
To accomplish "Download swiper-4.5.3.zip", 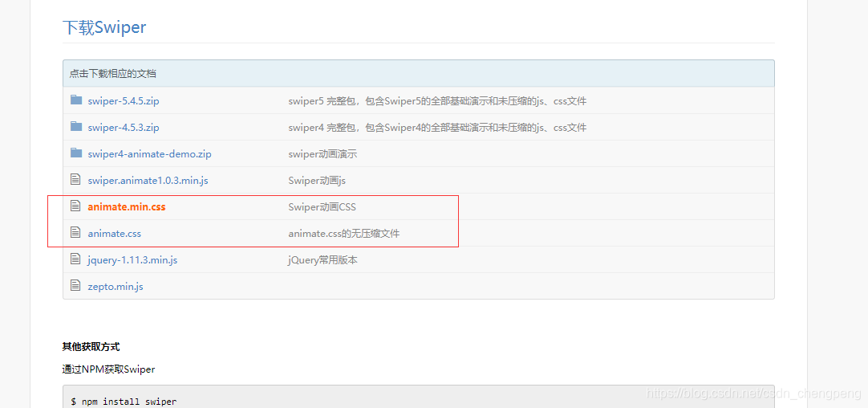I will (x=124, y=128).
